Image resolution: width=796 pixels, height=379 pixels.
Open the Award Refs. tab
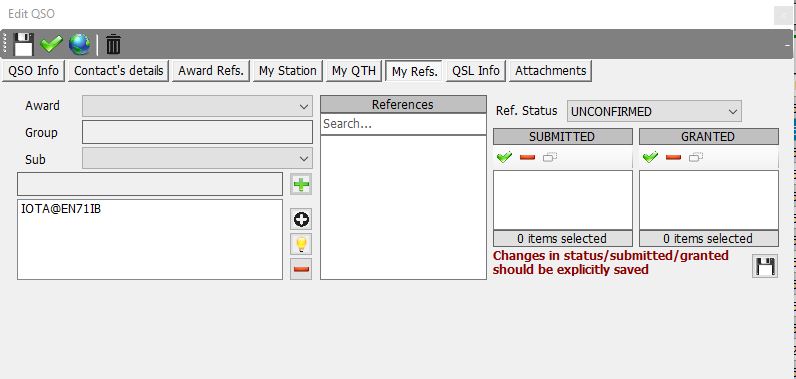coord(211,71)
